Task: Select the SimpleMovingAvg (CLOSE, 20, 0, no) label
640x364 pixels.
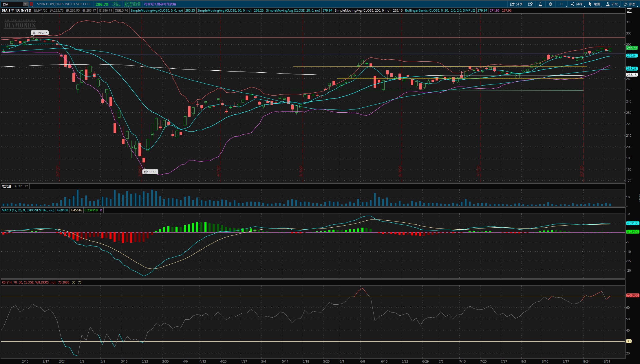Action: 293,10
